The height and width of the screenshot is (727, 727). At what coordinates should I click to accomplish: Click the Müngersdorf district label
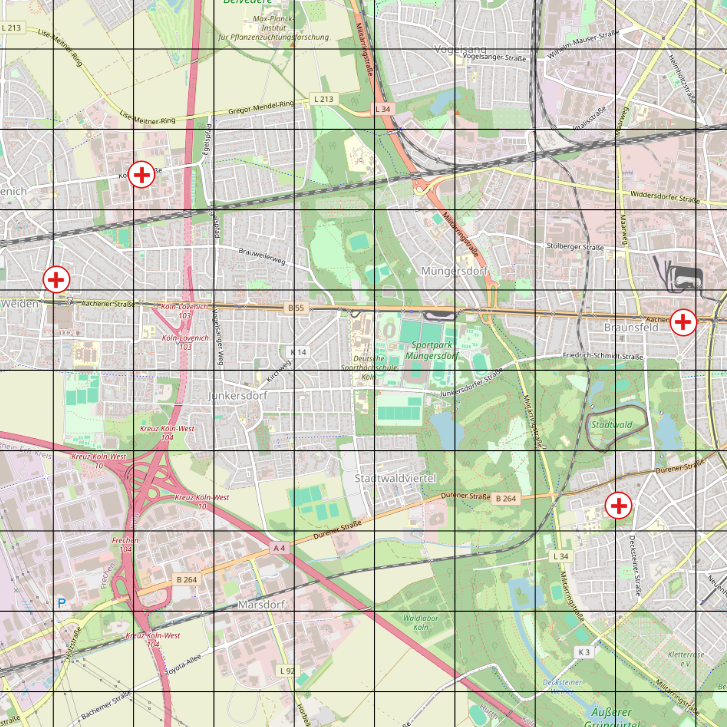tap(454, 271)
